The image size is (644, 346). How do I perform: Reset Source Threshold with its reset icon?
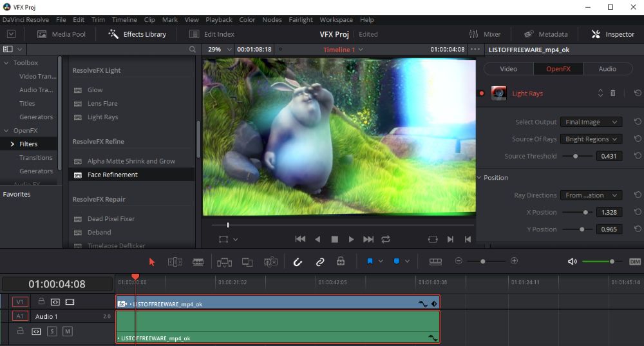pos(637,156)
